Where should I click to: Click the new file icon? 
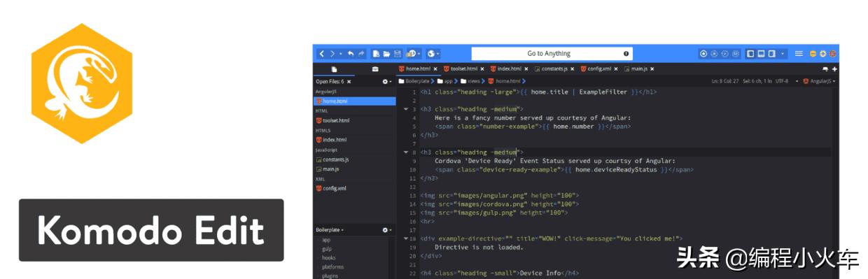[376, 53]
